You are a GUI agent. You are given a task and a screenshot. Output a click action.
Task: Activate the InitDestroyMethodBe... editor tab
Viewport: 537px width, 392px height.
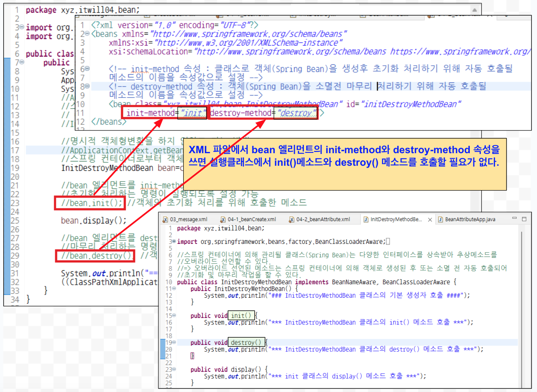pyautogui.click(x=392, y=220)
